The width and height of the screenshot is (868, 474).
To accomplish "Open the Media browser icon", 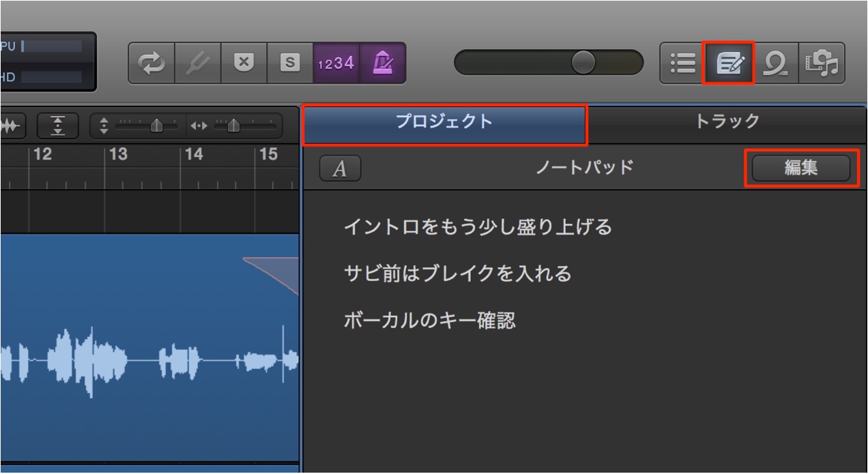I will 822,63.
